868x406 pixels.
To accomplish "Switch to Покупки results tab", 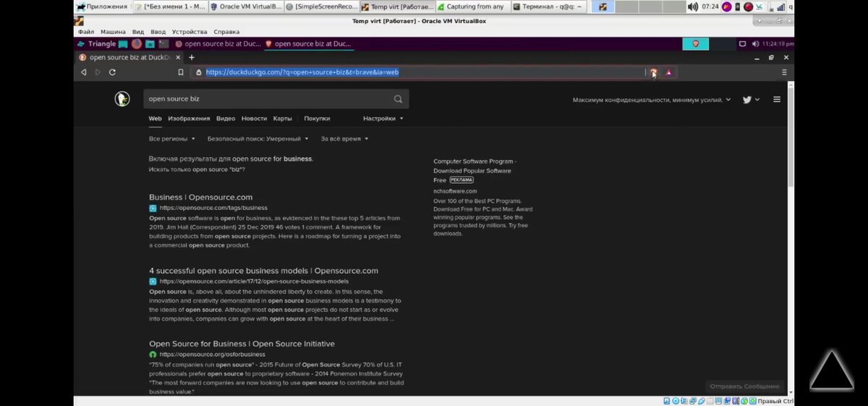I will [317, 118].
